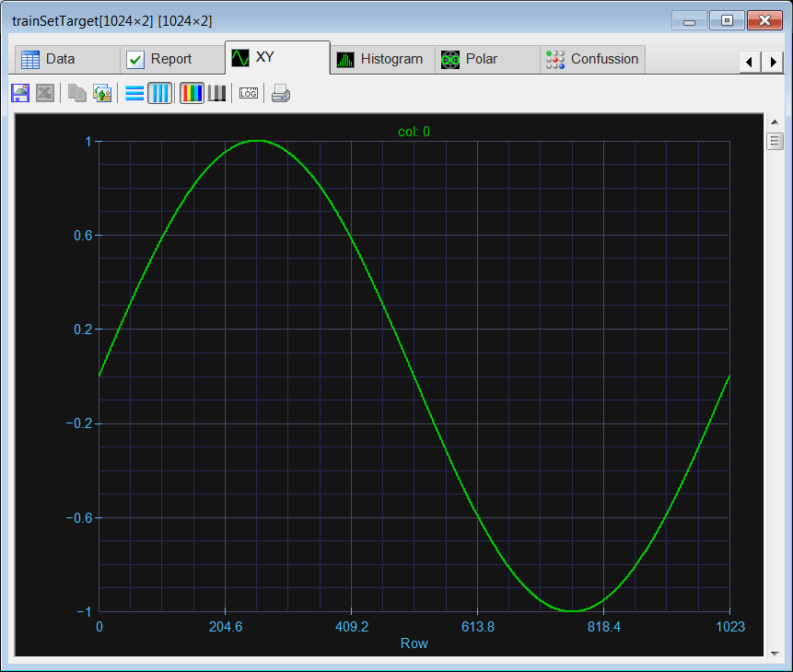Viewport: 793px width, 672px height.
Task: Click the tab strip left arrow
Action: (750, 63)
